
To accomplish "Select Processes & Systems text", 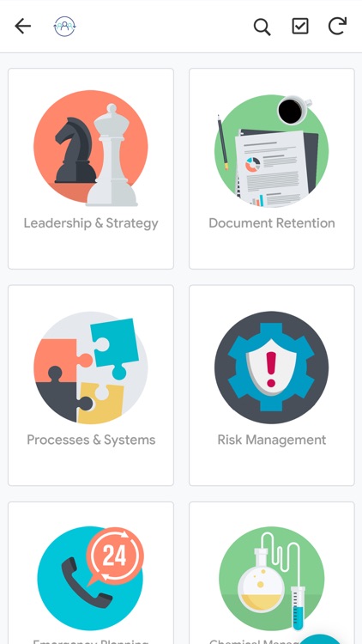I will [x=91, y=440].
